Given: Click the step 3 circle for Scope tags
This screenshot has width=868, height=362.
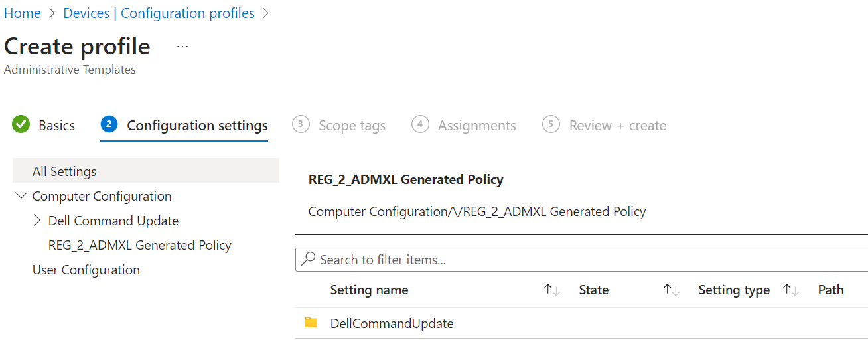Looking at the screenshot, I should pos(301,124).
